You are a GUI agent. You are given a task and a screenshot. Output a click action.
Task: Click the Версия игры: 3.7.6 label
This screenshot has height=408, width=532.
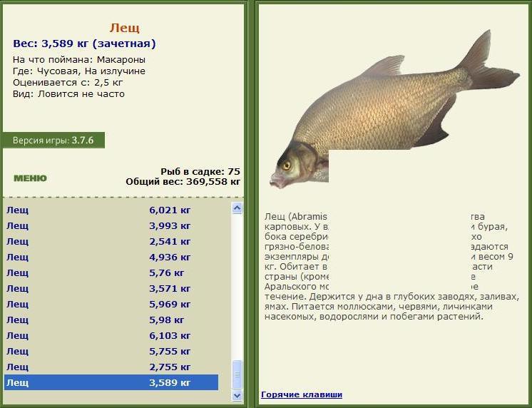(x=53, y=141)
